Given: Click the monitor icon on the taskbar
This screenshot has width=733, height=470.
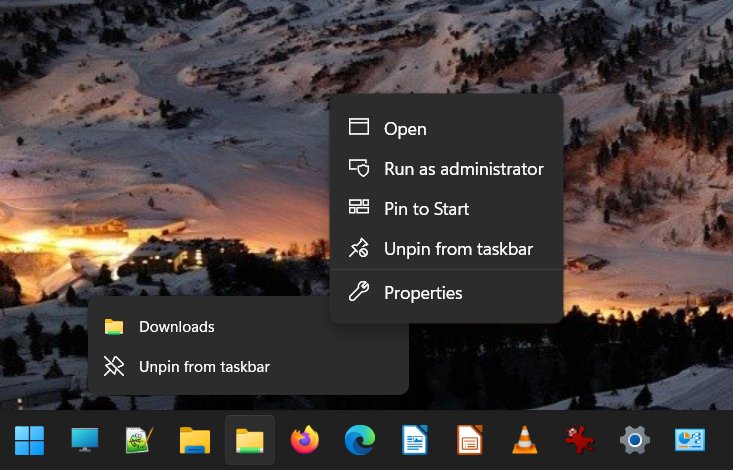Looking at the screenshot, I should coord(84,440).
